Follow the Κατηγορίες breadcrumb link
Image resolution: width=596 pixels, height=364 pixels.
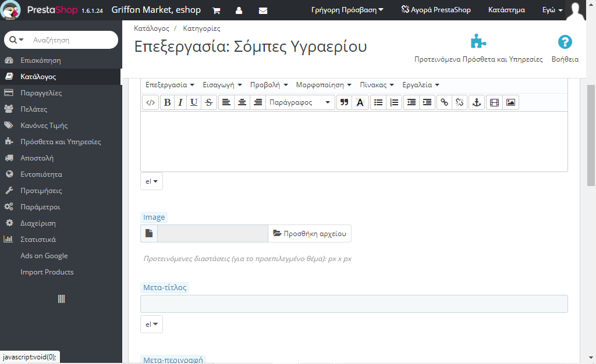(201, 28)
